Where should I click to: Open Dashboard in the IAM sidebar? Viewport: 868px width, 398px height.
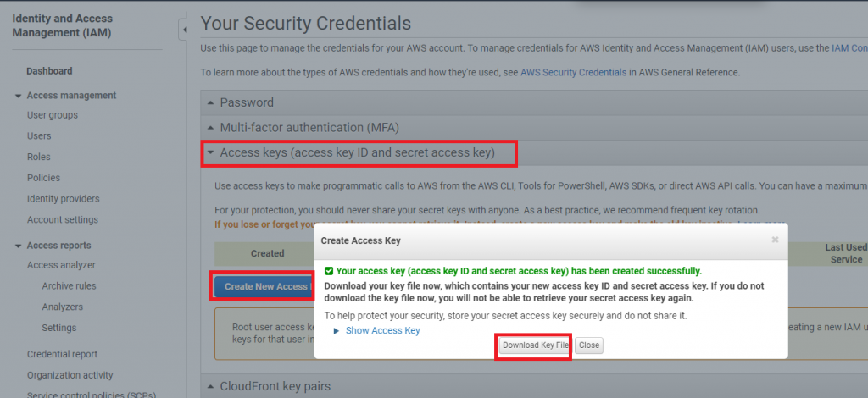tap(49, 71)
